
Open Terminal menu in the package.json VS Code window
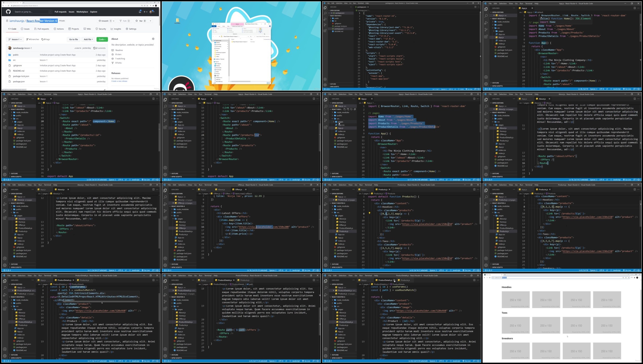(361, 3)
